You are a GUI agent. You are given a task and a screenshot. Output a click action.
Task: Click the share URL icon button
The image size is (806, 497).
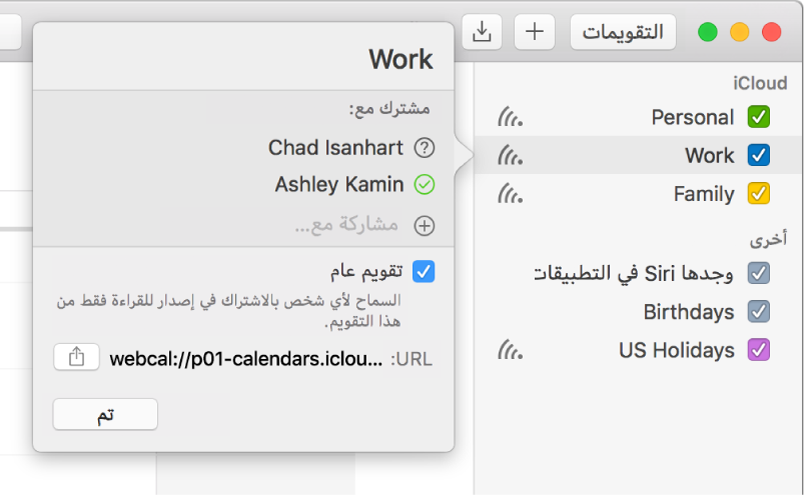click(77, 357)
